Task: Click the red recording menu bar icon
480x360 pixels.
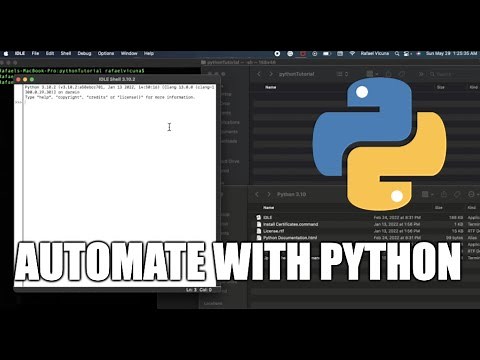Action: 303,53
